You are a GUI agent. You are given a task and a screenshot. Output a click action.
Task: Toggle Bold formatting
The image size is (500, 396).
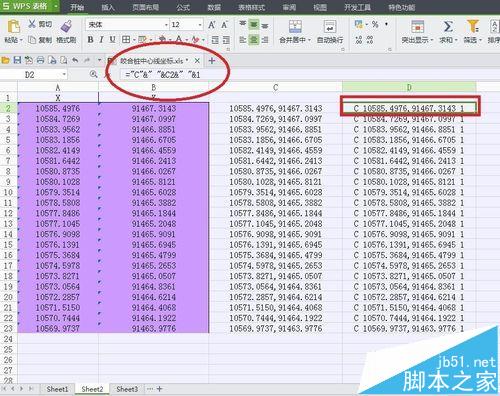[x=90, y=40]
